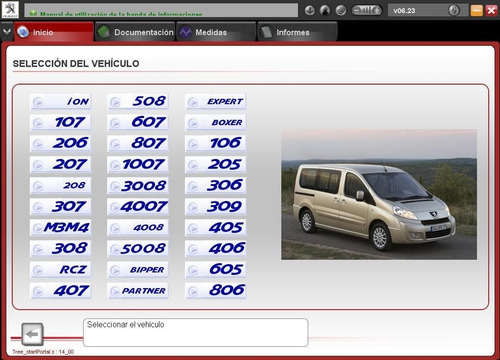Select the 5008 model
Viewport: 500px width, 360px height.
[x=138, y=249]
